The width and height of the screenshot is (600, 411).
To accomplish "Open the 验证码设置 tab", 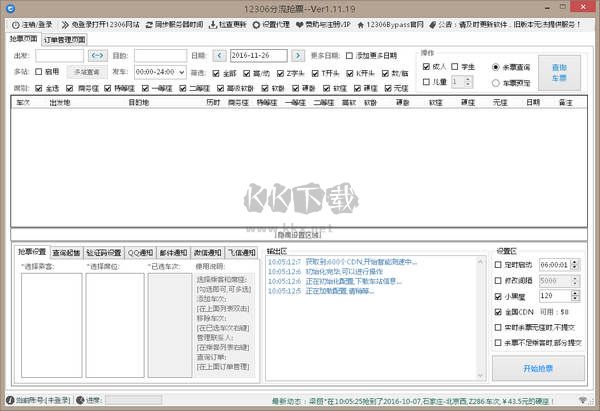I will click(x=104, y=253).
